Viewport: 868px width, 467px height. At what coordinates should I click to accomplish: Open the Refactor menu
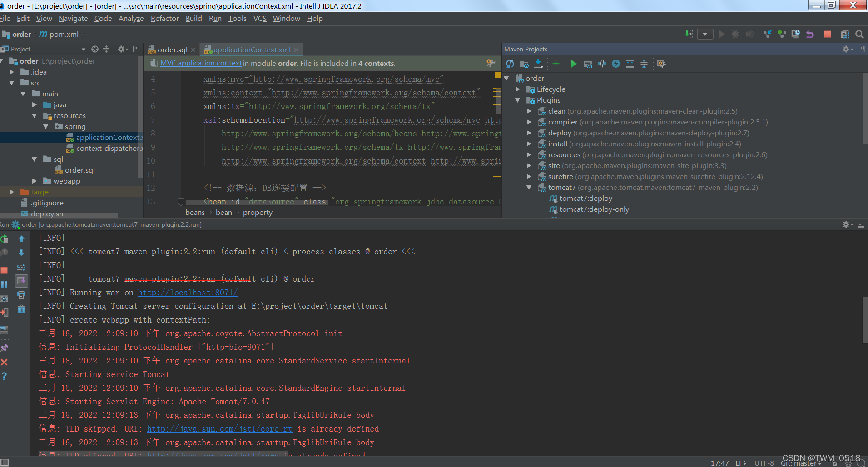(x=165, y=19)
